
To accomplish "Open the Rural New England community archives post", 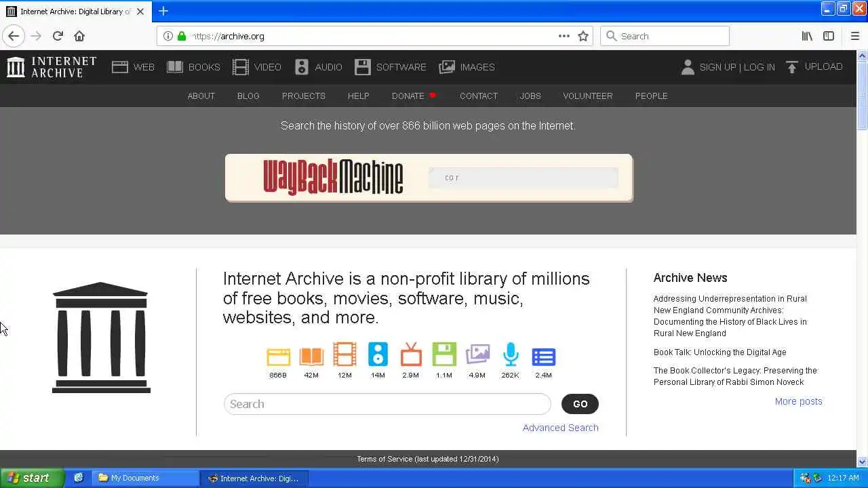I will 730,316.
